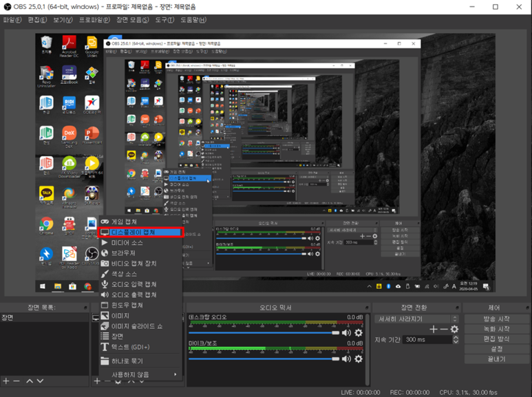Viewport: 532px width, 397px height.
Task: Move scene down with the arrow icon
Action: coord(40,380)
